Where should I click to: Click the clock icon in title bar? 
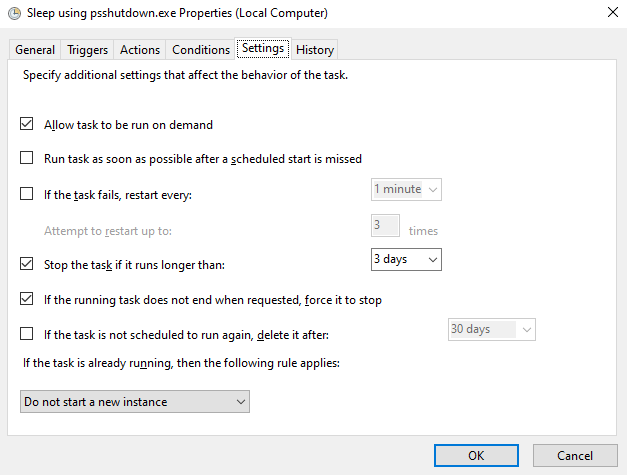11,14
